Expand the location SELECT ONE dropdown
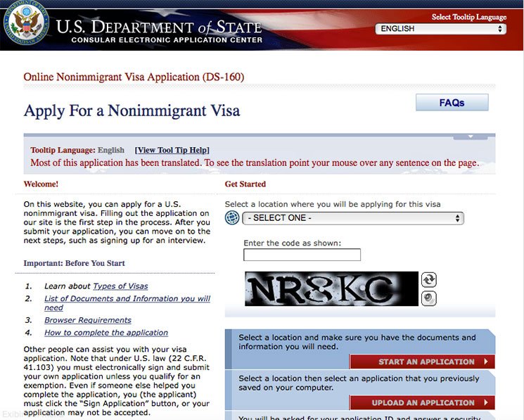This screenshot has height=420, width=524. [x=352, y=218]
